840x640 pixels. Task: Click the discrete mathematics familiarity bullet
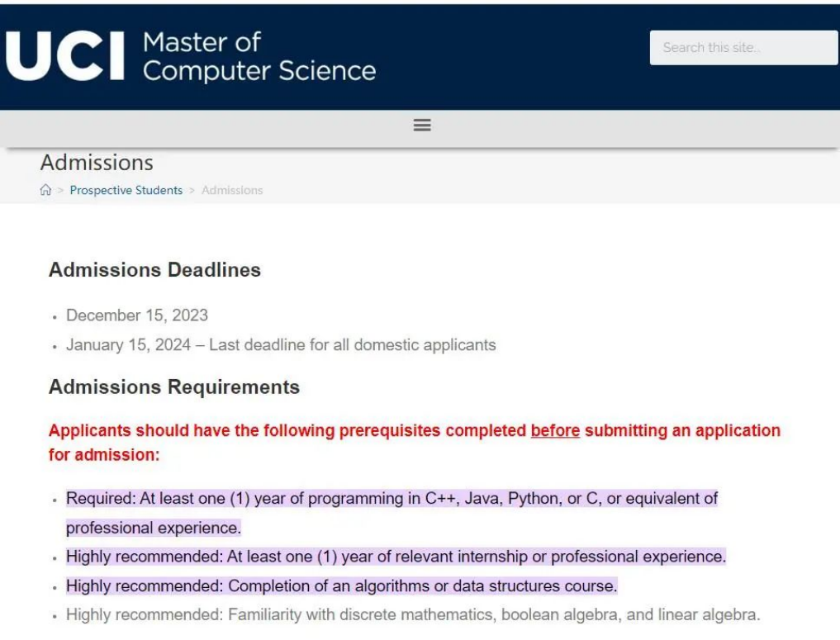pyautogui.click(x=413, y=615)
